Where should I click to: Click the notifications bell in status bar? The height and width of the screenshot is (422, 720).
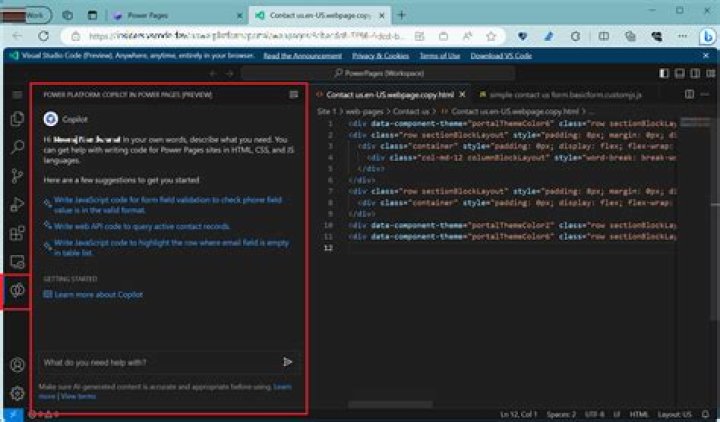pyautogui.click(x=705, y=414)
